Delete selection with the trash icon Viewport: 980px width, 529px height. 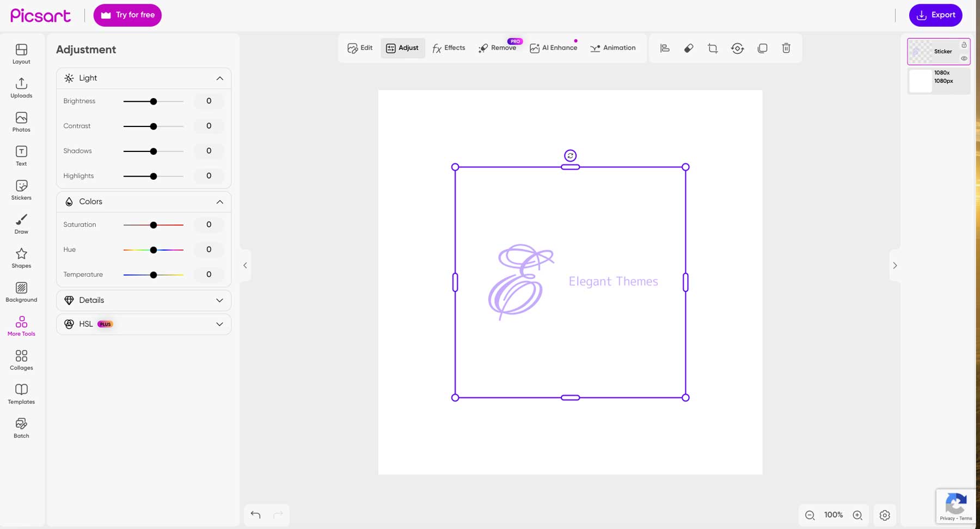pyautogui.click(x=786, y=48)
